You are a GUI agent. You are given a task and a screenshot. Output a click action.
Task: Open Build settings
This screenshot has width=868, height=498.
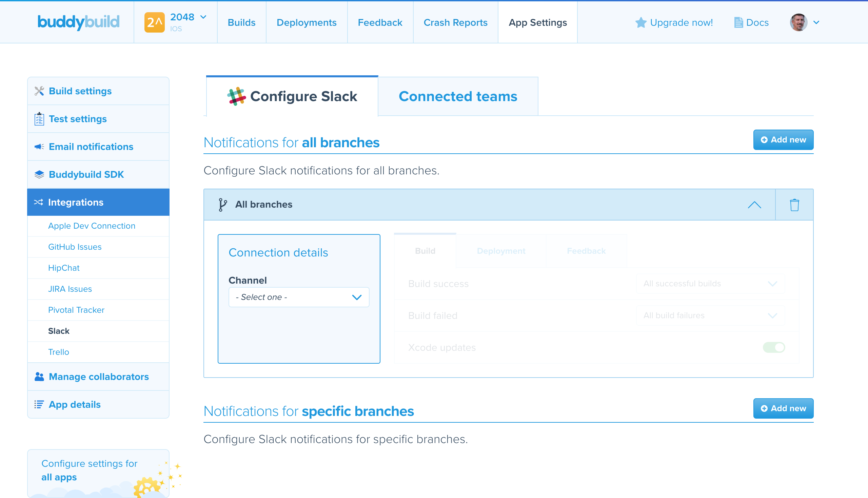(x=98, y=91)
